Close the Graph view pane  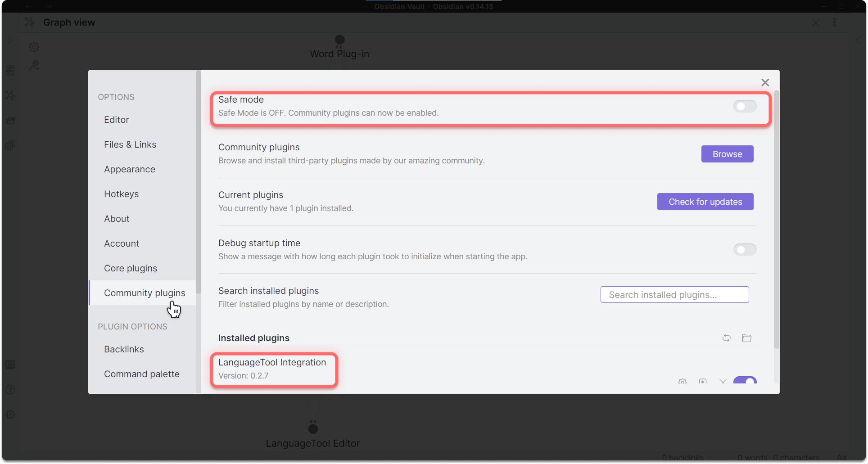(x=816, y=23)
